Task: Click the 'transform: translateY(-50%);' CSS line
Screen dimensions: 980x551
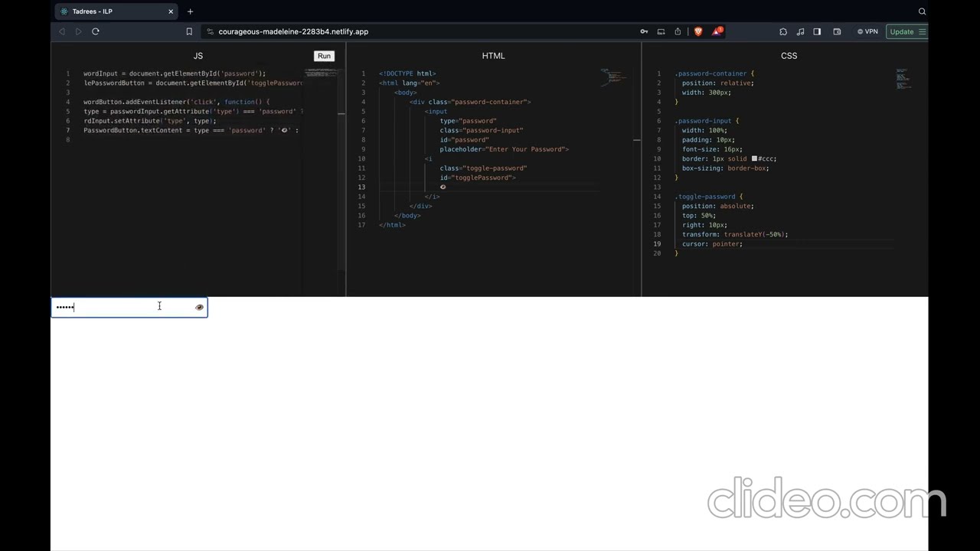Action: (735, 234)
